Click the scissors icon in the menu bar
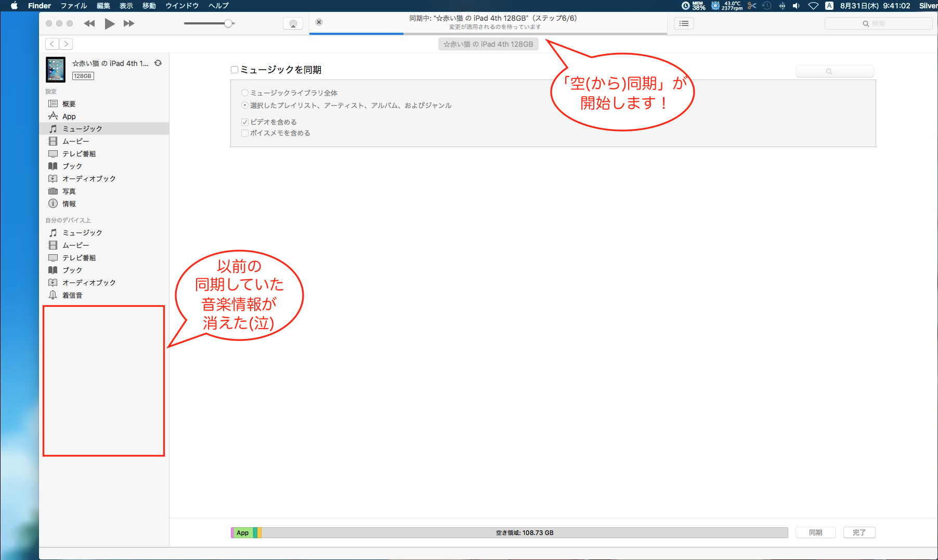Screen dimensions: 938x560 point(752,6)
